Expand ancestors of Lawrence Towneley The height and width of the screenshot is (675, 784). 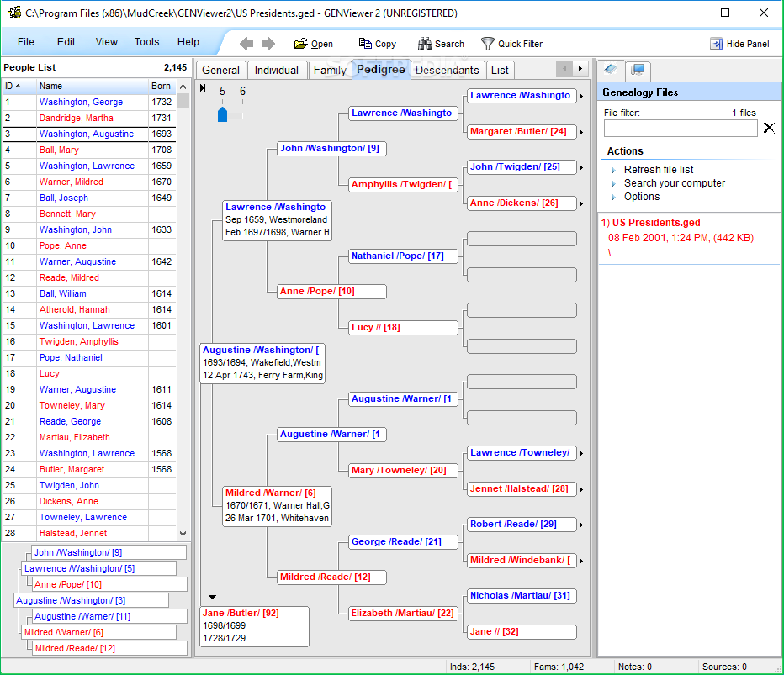point(581,454)
